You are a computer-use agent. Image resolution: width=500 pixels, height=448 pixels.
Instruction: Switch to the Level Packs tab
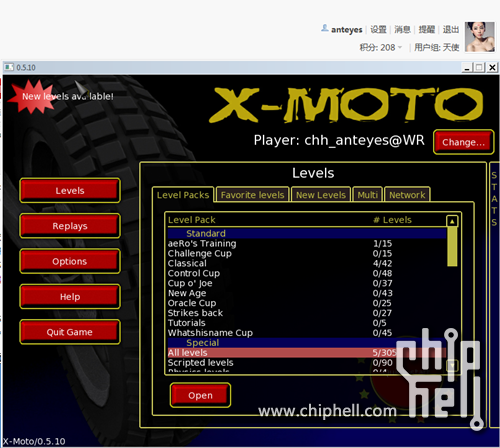tap(183, 195)
